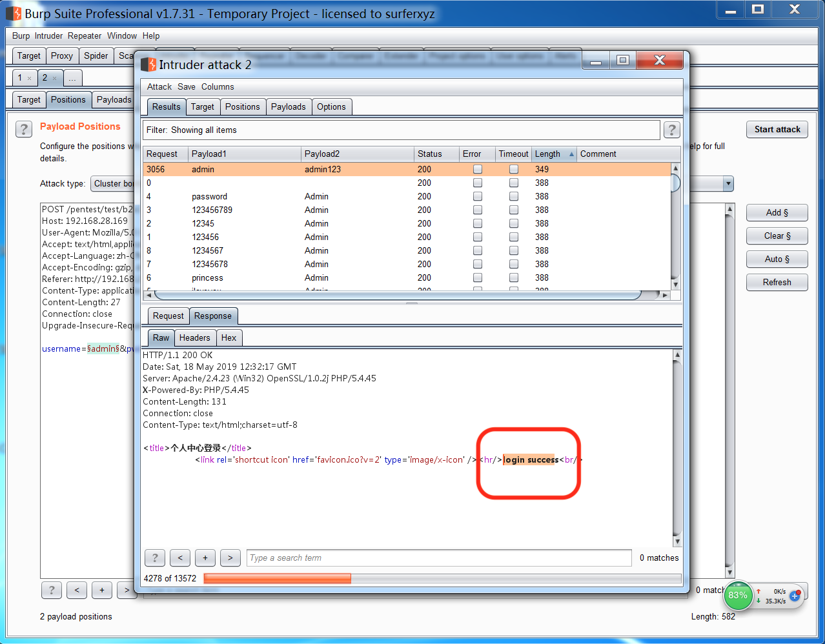This screenshot has width=825, height=644.
Task: Open Spider tab in main Burp window
Action: click(96, 55)
